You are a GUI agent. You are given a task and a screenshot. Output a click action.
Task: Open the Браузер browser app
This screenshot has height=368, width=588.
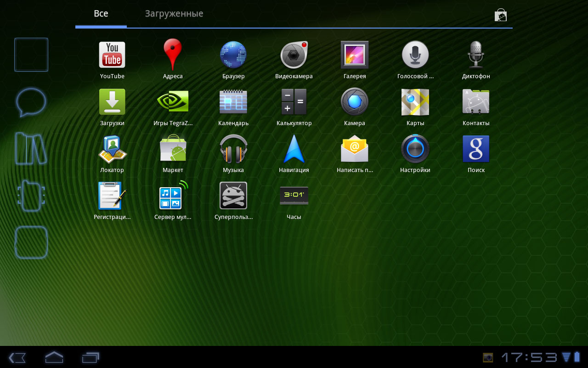click(x=233, y=55)
